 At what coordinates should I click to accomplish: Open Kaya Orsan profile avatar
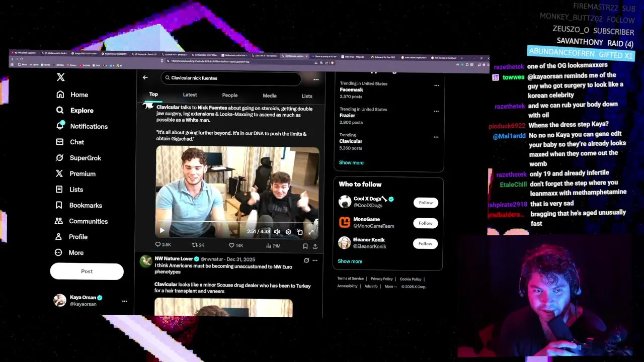point(60,300)
